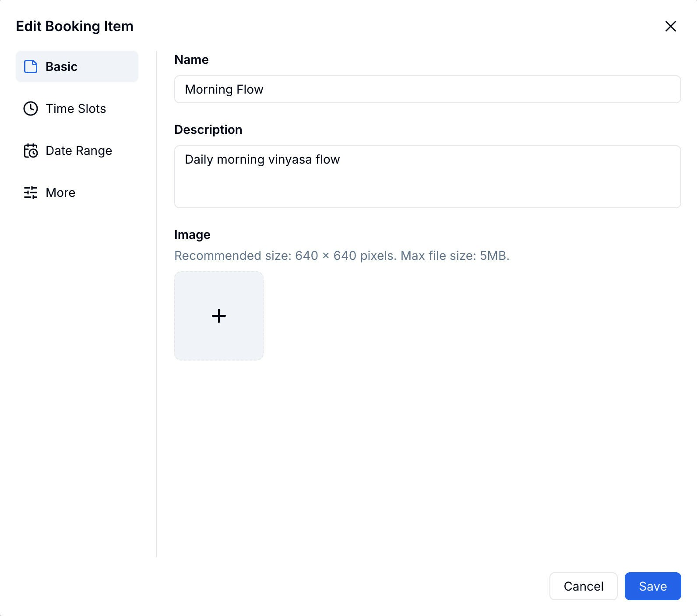Click the Name label

point(191,59)
